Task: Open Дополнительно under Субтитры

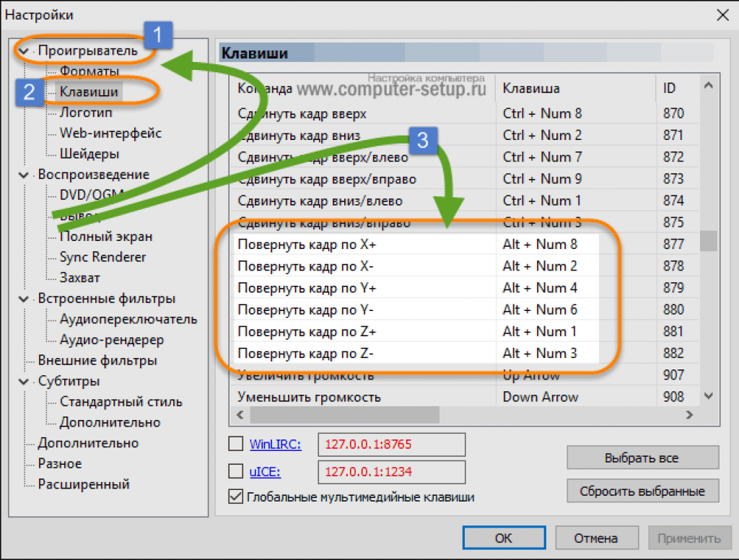Action: 110,422
